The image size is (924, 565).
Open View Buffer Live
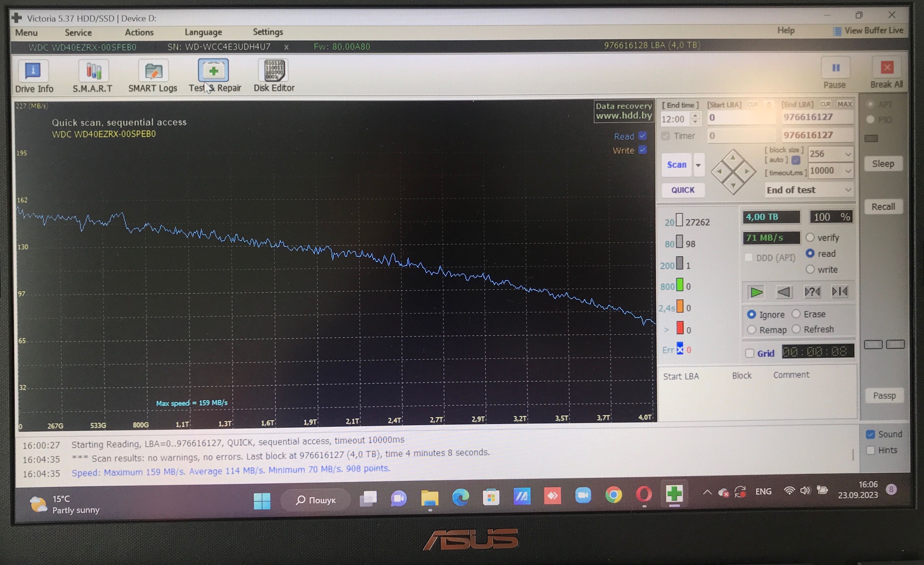[x=869, y=31]
